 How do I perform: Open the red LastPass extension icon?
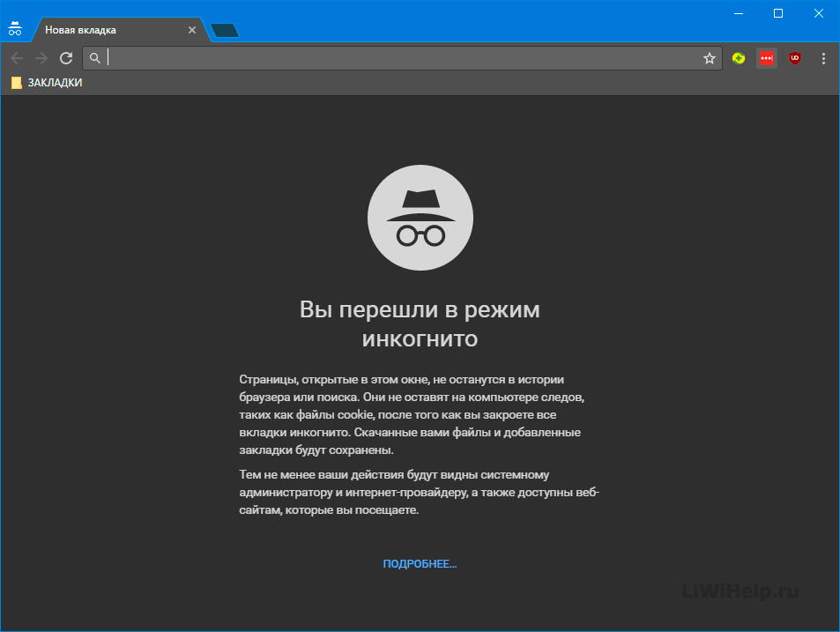point(767,58)
